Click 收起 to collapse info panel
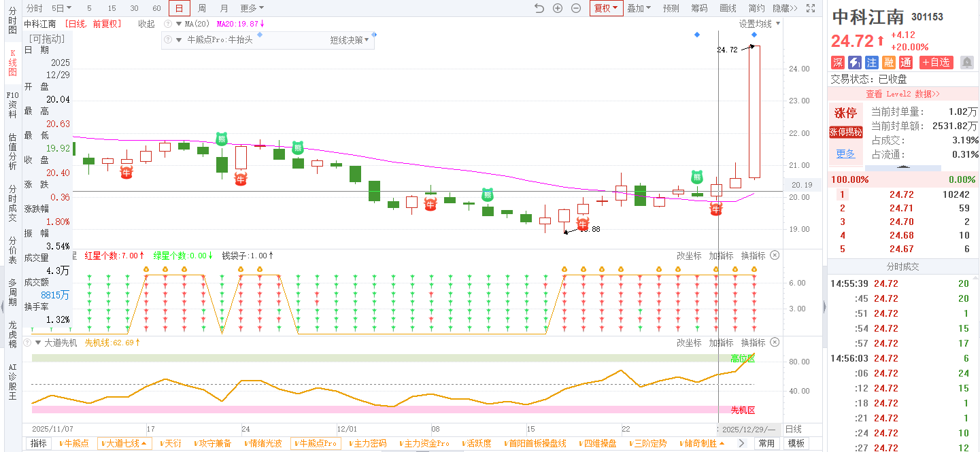 pos(146,24)
